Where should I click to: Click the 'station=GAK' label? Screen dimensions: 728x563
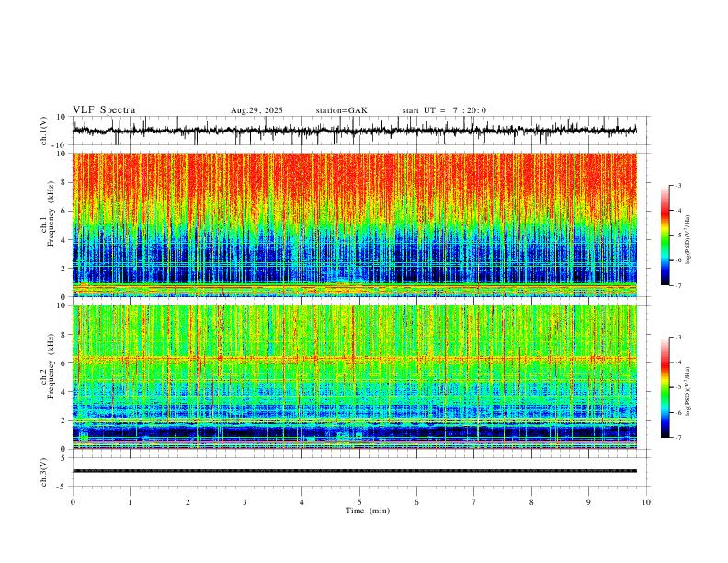341,110
